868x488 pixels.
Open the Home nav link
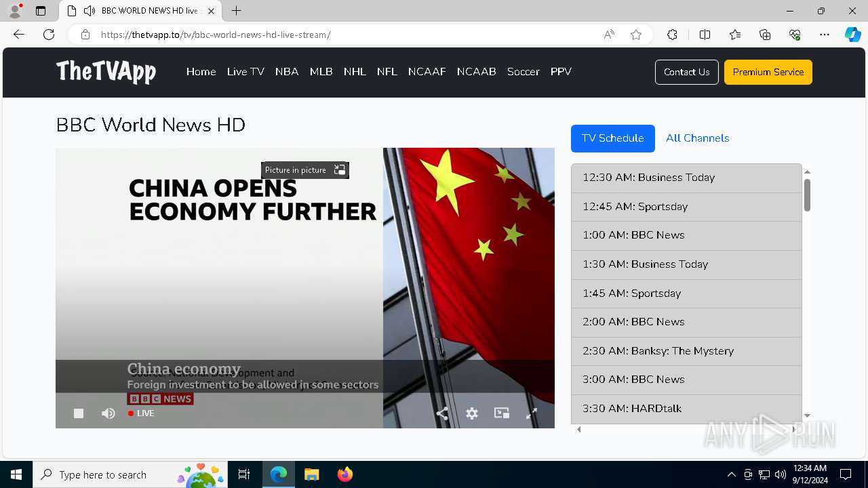[201, 72]
